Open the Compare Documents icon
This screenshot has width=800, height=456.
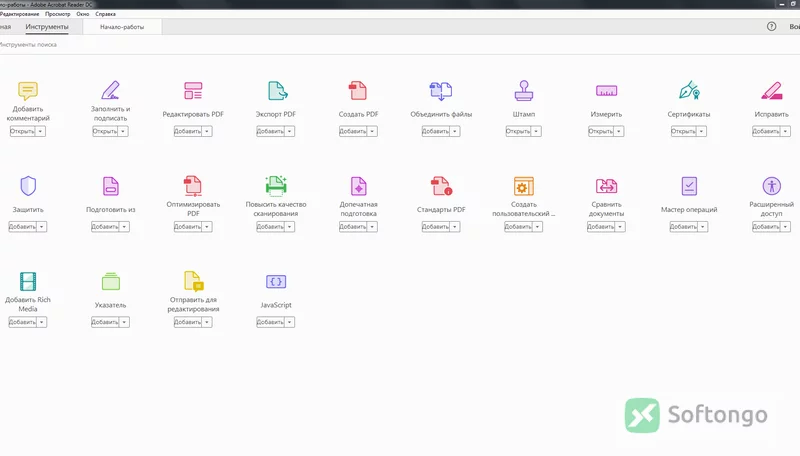[x=606, y=186]
